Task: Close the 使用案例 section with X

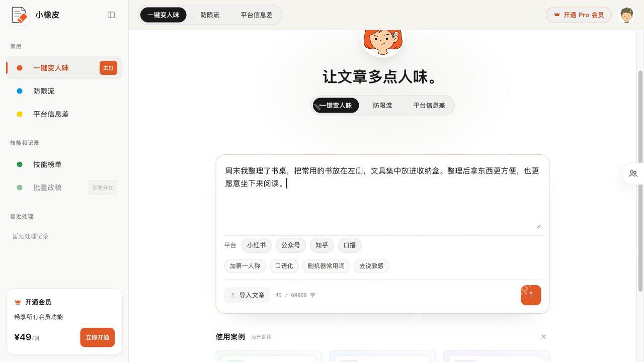Action: (x=543, y=337)
